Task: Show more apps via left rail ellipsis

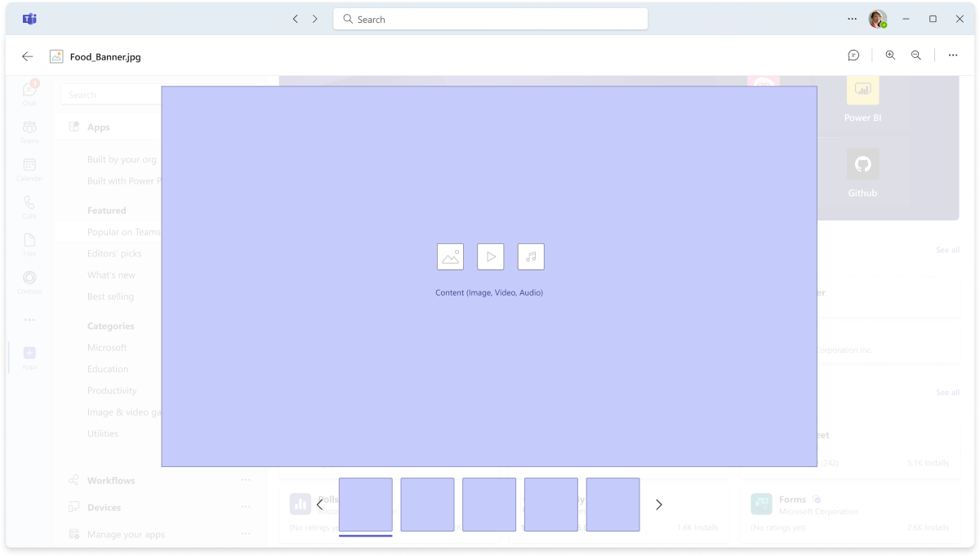Action: tap(29, 320)
